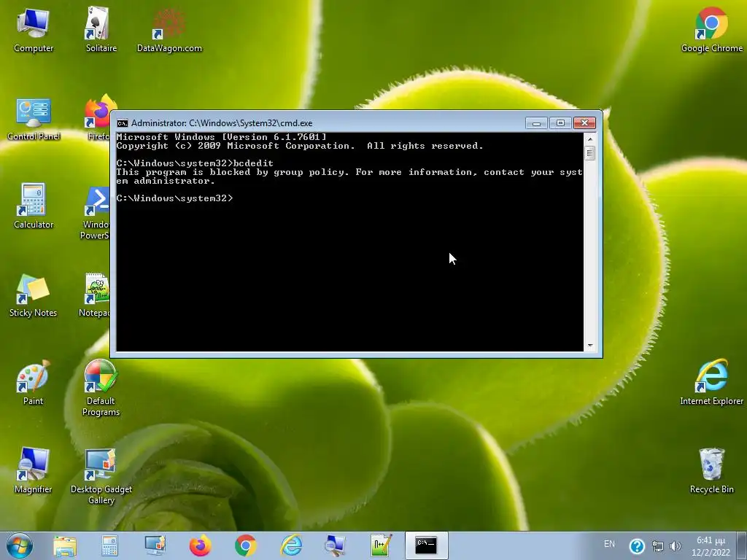Close the cmd.exe window
747x560 pixels.
[x=584, y=122]
